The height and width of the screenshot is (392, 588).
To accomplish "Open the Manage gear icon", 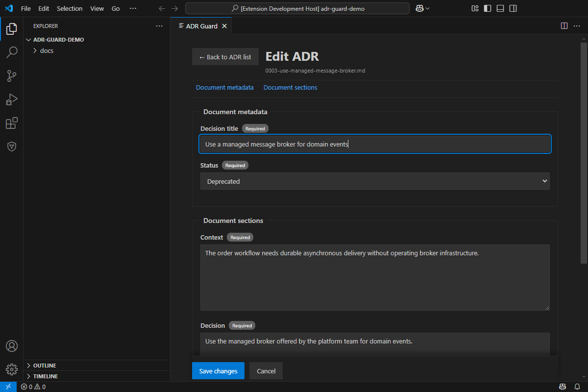I will 12,369.
